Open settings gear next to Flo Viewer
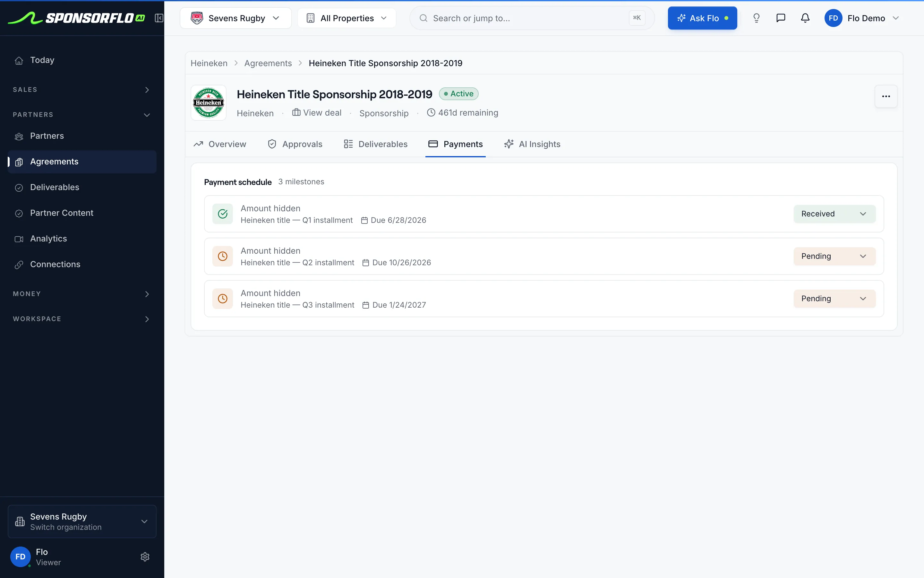The width and height of the screenshot is (924, 578). coord(145,556)
